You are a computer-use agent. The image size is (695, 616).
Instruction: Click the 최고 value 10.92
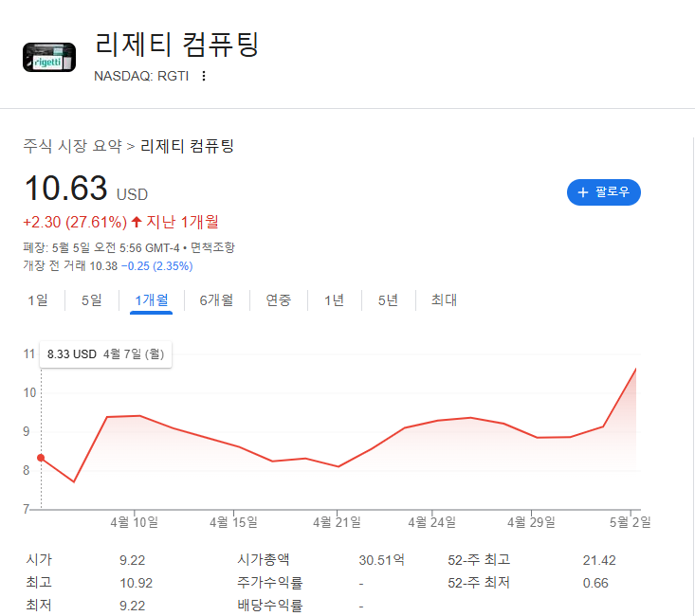click(x=137, y=583)
